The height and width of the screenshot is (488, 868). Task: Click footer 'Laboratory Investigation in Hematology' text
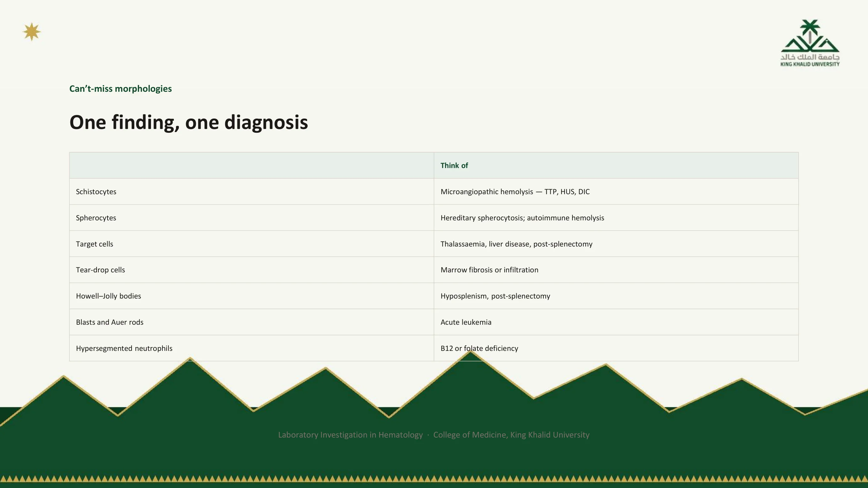350,435
